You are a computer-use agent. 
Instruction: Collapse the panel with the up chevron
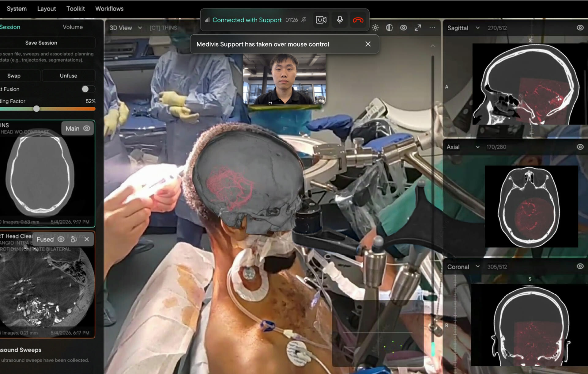[x=433, y=46]
